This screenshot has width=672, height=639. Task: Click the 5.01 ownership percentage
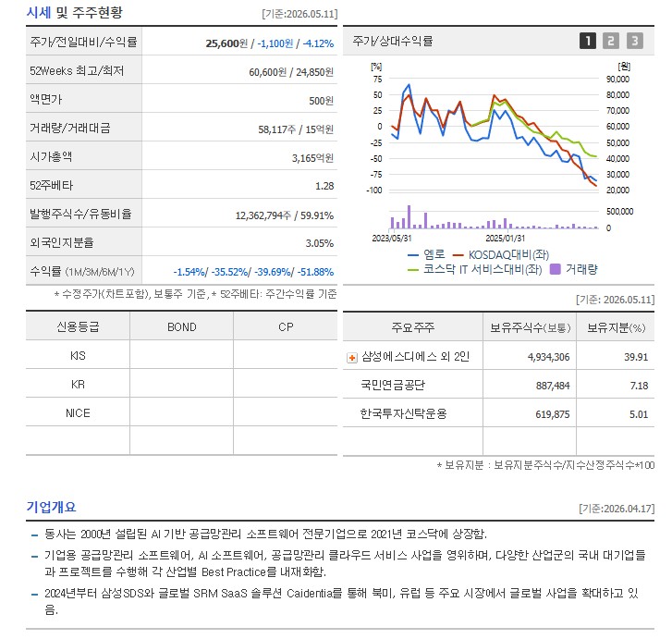click(x=639, y=414)
